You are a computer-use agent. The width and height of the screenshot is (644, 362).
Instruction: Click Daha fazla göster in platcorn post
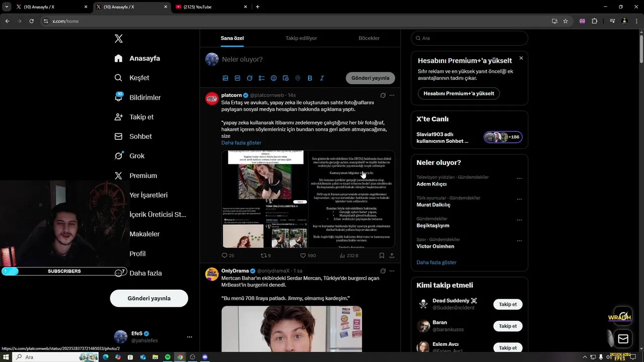[241, 143]
